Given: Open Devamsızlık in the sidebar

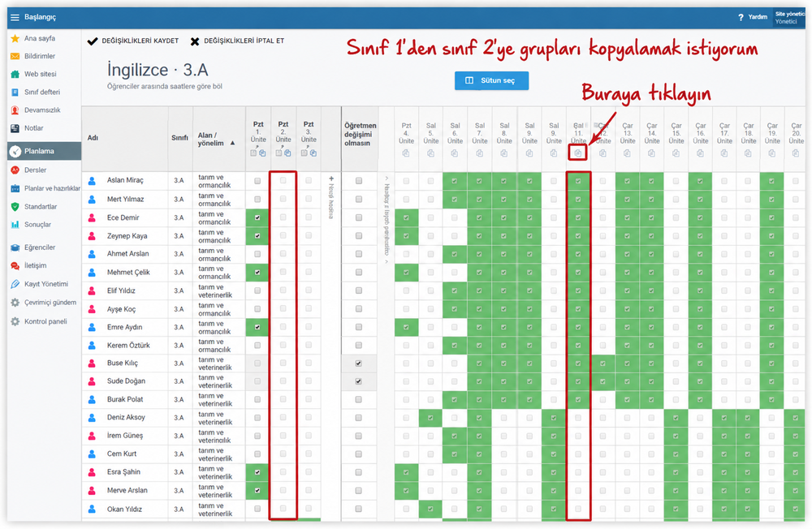Looking at the screenshot, I should 44,110.
